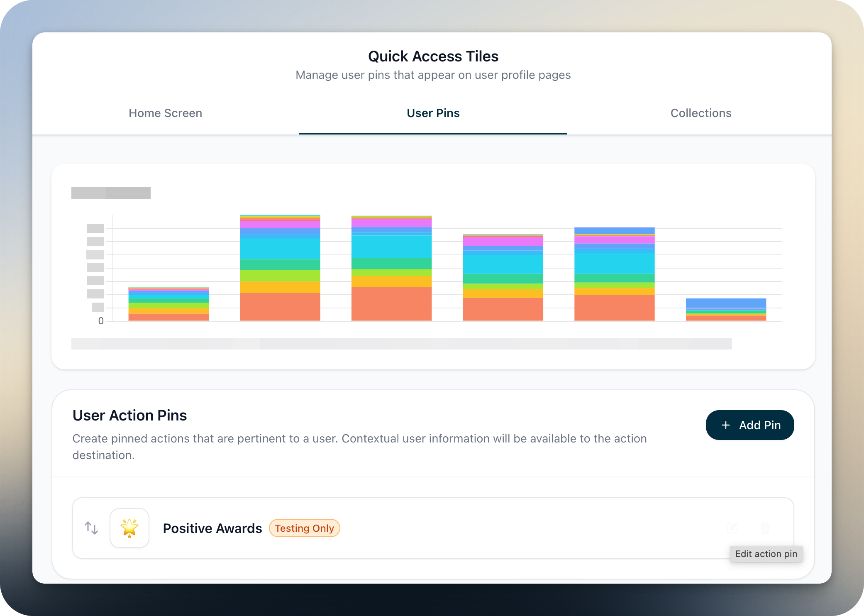Expand the chart legend placeholder above the graph

pyautogui.click(x=111, y=193)
